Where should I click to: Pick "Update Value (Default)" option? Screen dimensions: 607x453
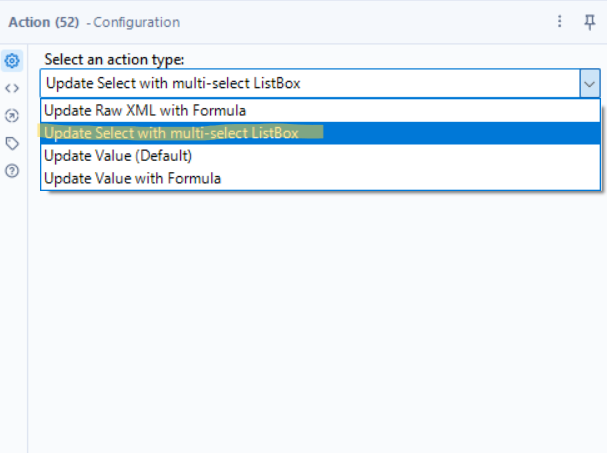(119, 156)
